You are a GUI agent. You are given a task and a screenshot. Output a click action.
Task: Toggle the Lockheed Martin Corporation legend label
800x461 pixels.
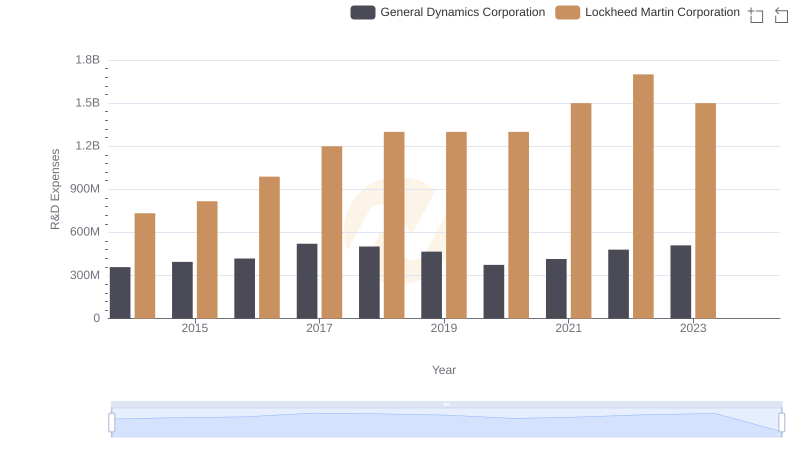pos(662,12)
